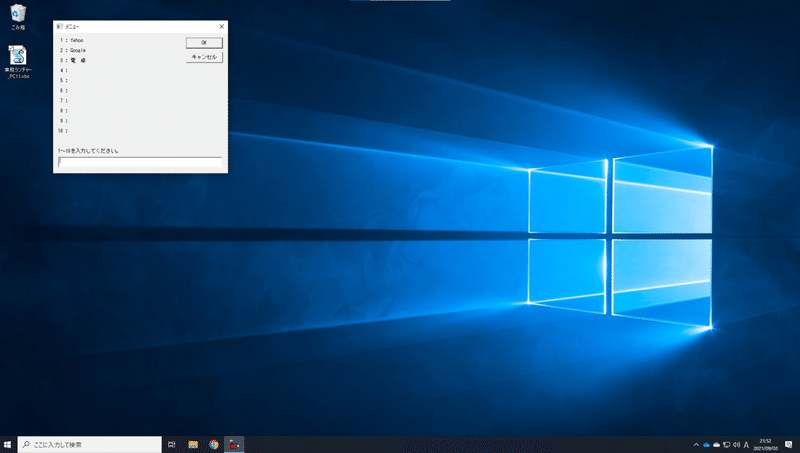Click the '3 : 電 卓' line
800x453 pixels.
coord(73,60)
